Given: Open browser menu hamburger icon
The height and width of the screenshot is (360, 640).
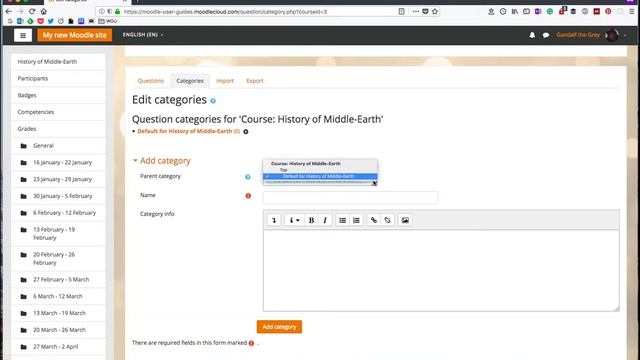Looking at the screenshot, I should click(x=631, y=11).
